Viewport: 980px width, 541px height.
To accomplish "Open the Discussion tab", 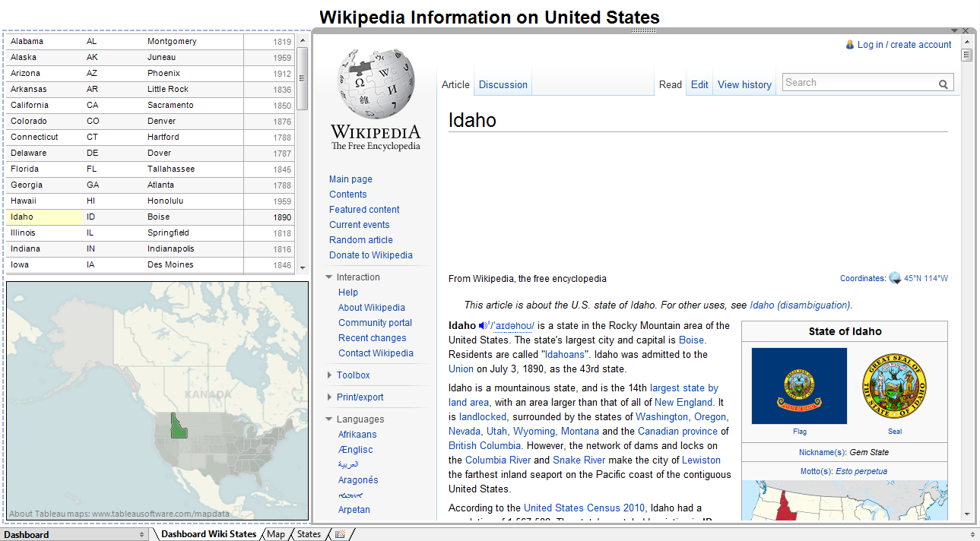I will click(x=503, y=84).
